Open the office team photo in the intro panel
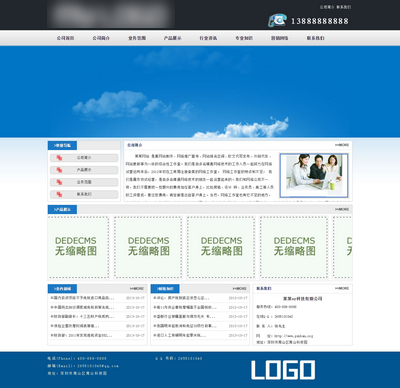 [x=314, y=175]
